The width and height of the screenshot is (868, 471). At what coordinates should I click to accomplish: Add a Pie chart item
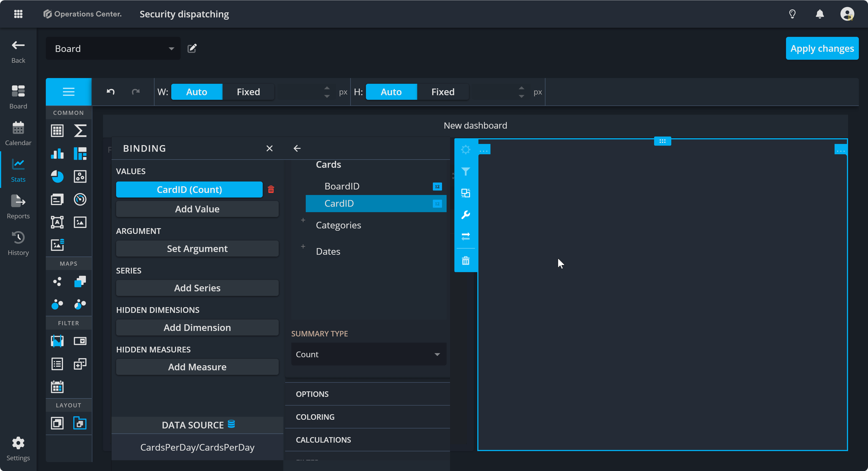click(x=57, y=176)
